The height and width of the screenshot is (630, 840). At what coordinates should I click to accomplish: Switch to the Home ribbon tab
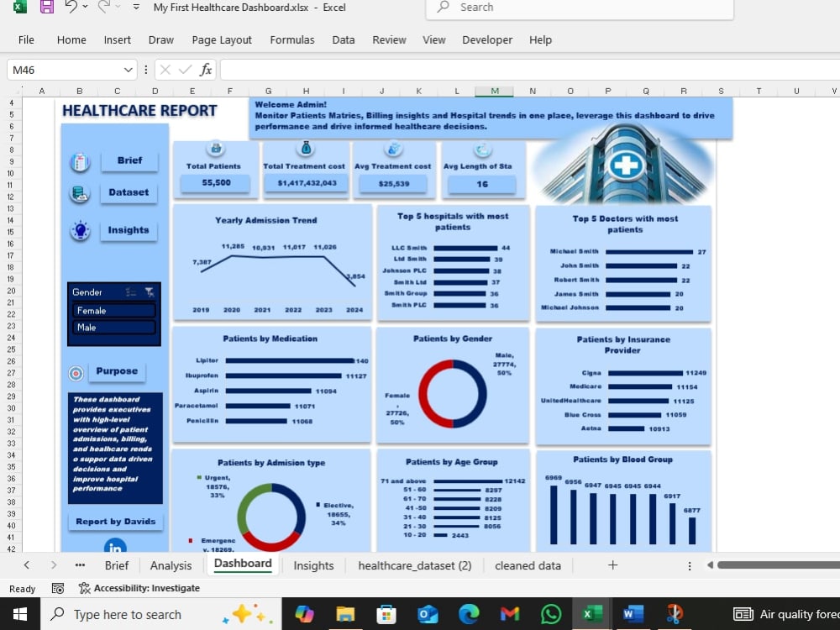point(71,40)
